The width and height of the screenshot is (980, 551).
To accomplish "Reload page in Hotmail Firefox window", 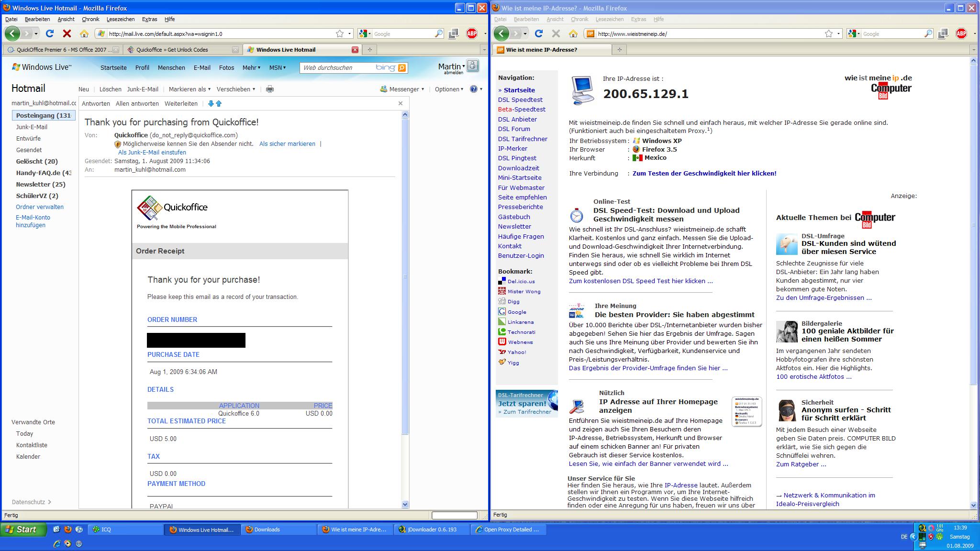I will pyautogui.click(x=49, y=33).
